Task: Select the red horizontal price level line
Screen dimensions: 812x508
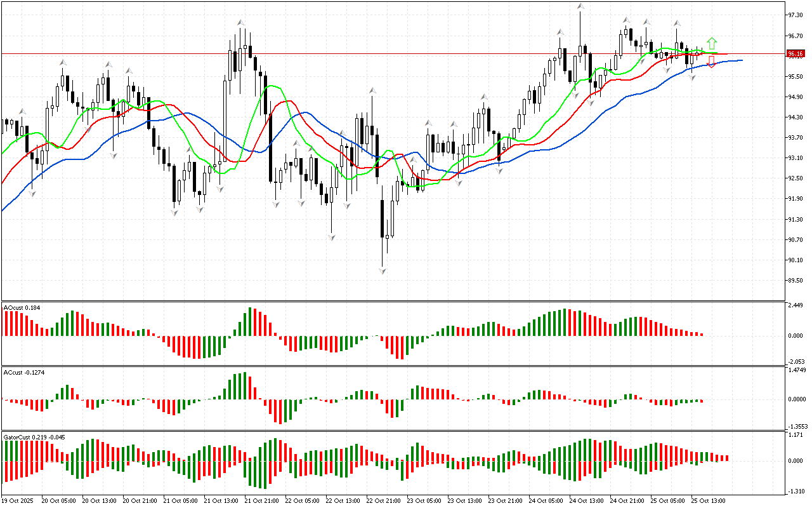Action: click(381, 54)
